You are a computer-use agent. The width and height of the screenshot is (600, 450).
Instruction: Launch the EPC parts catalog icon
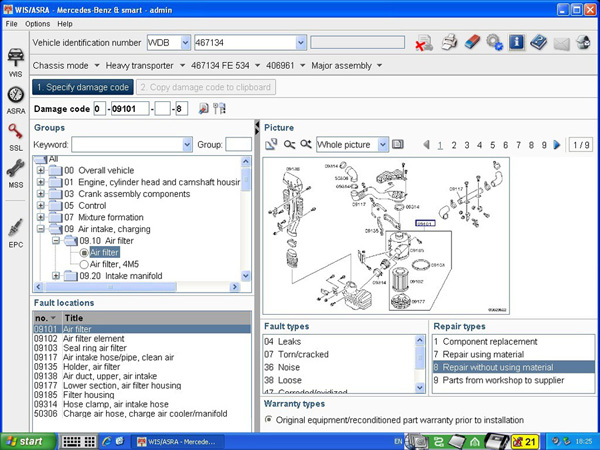pyautogui.click(x=15, y=233)
